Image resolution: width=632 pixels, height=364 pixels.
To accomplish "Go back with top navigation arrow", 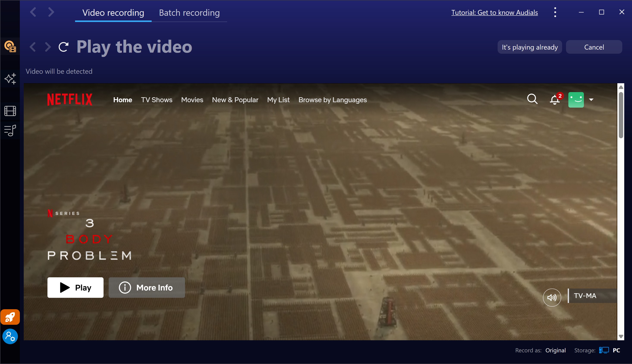I will coord(33,12).
